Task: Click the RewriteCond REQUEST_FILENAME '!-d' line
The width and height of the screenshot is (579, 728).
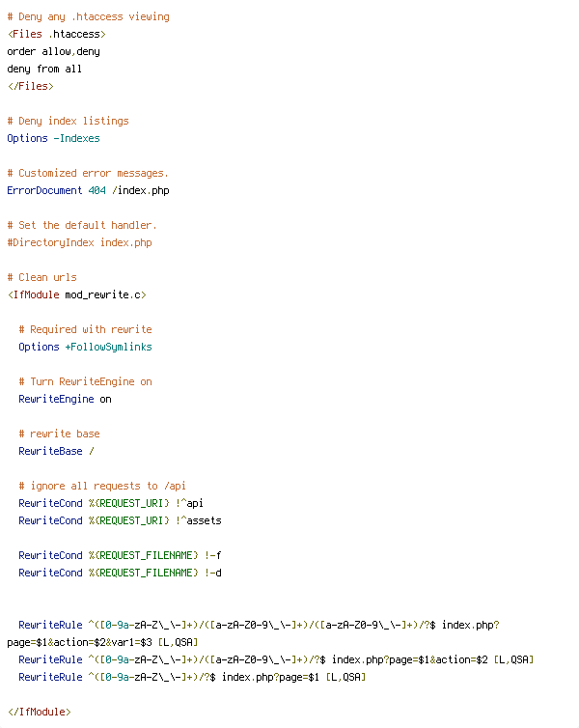Action: coord(121,573)
